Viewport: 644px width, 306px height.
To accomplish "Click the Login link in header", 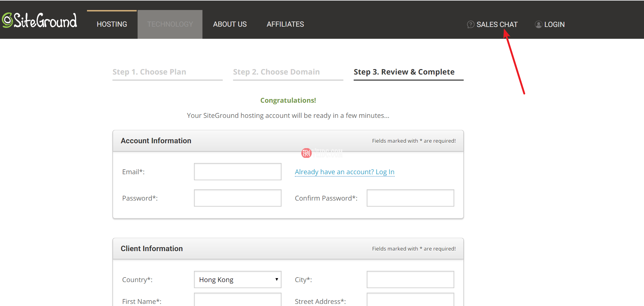I will (554, 25).
